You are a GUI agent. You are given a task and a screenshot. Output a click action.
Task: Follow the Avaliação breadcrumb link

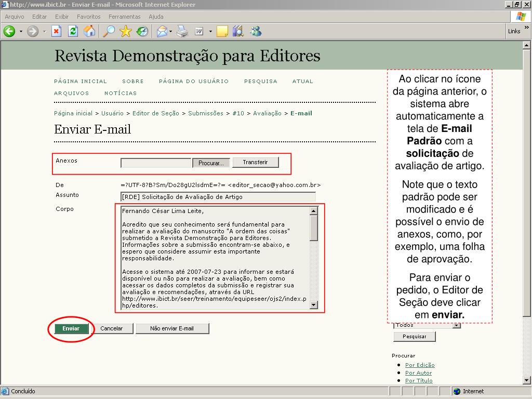(268, 113)
